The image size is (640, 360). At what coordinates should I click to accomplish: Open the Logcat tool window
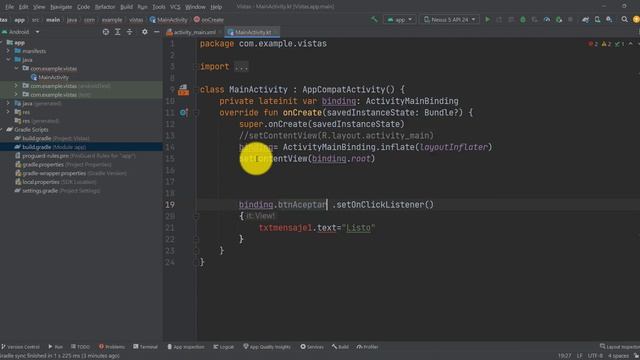pyautogui.click(x=224, y=347)
